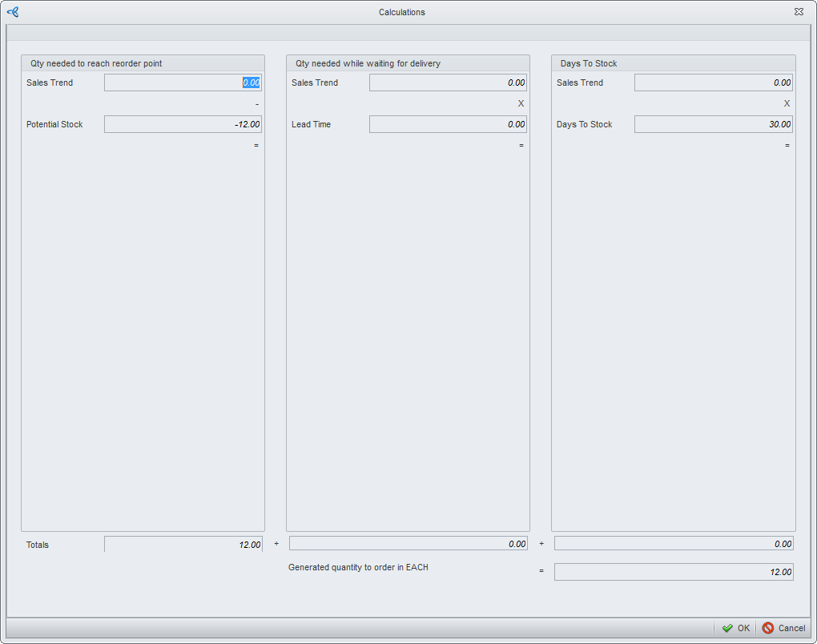
Task: Focus Sales Trend field in delivery panel
Action: pyautogui.click(x=448, y=83)
